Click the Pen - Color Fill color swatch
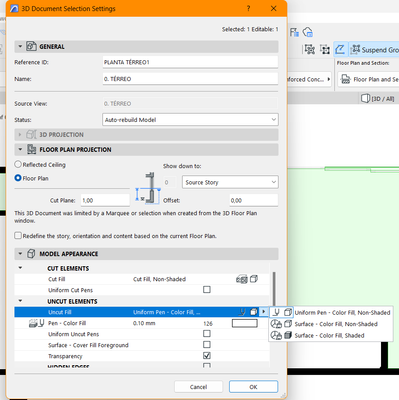Screen dimensions: 399x400 pos(245,323)
